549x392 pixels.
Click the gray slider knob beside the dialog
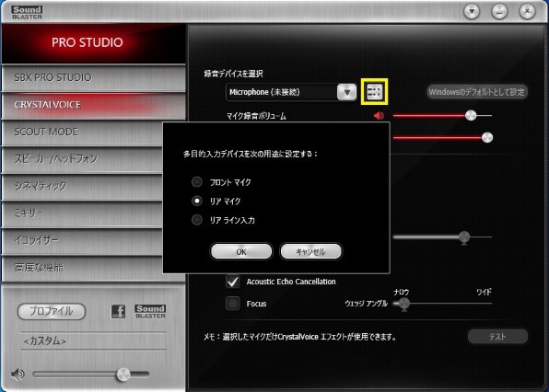[x=464, y=237]
